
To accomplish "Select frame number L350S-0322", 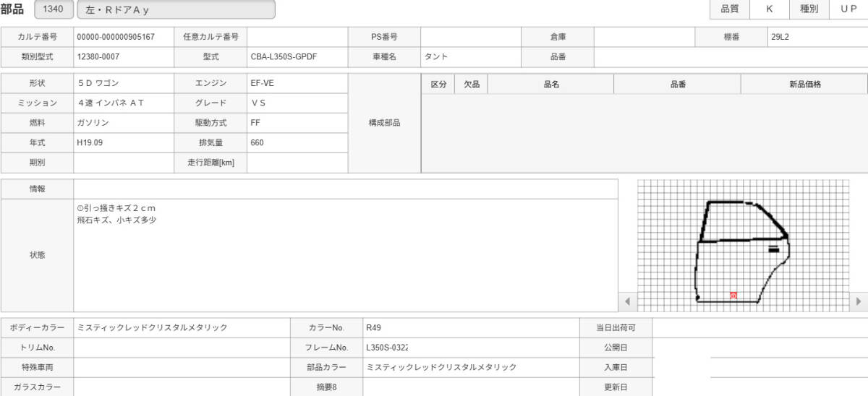I will click(387, 348).
